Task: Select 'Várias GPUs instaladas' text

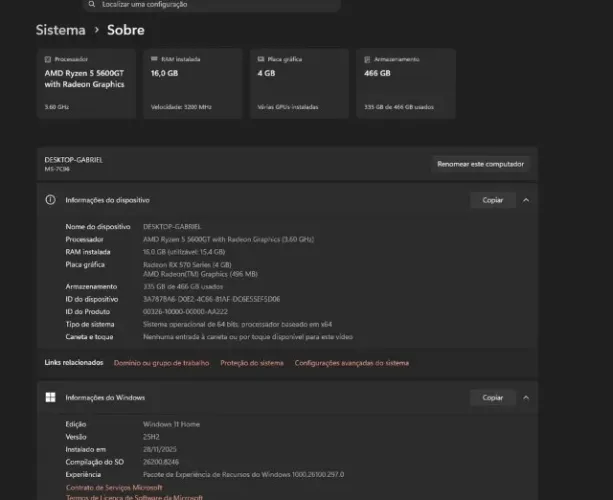Action: coord(288,107)
